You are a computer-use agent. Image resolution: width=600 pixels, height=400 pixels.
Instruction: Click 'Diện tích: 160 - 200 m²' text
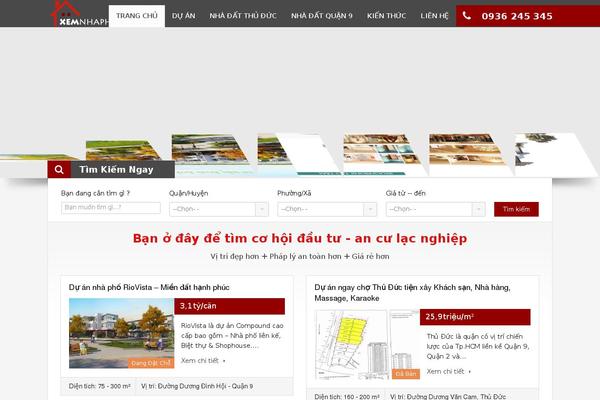pyautogui.click(x=347, y=397)
